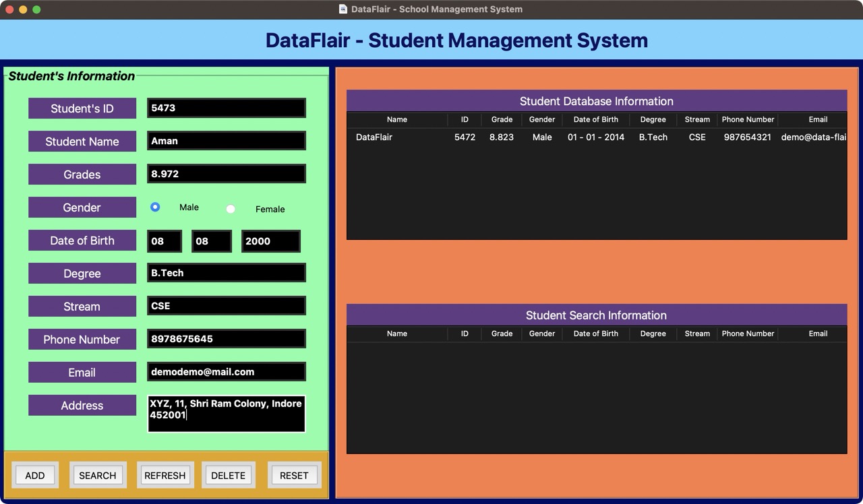This screenshot has width=863, height=504.
Task: Click the DataFlair - Student Management System banner
Action: 431,40
